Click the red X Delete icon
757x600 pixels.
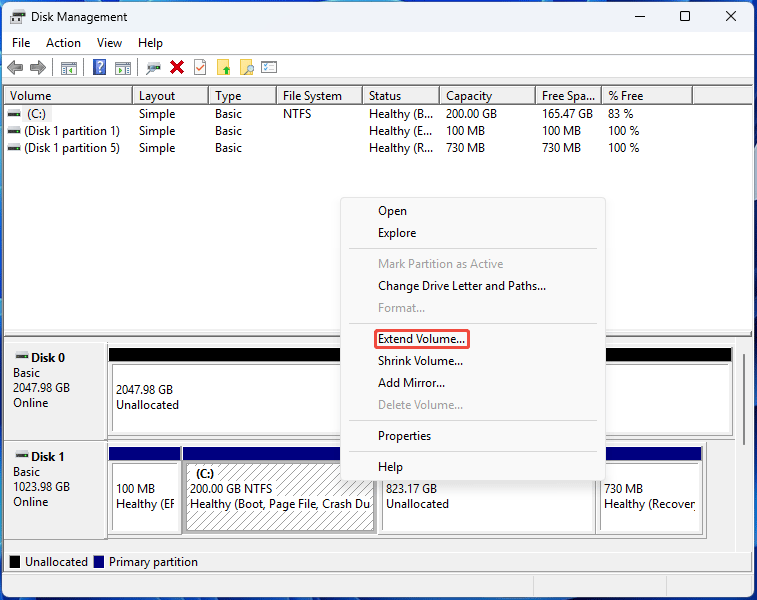tap(177, 67)
